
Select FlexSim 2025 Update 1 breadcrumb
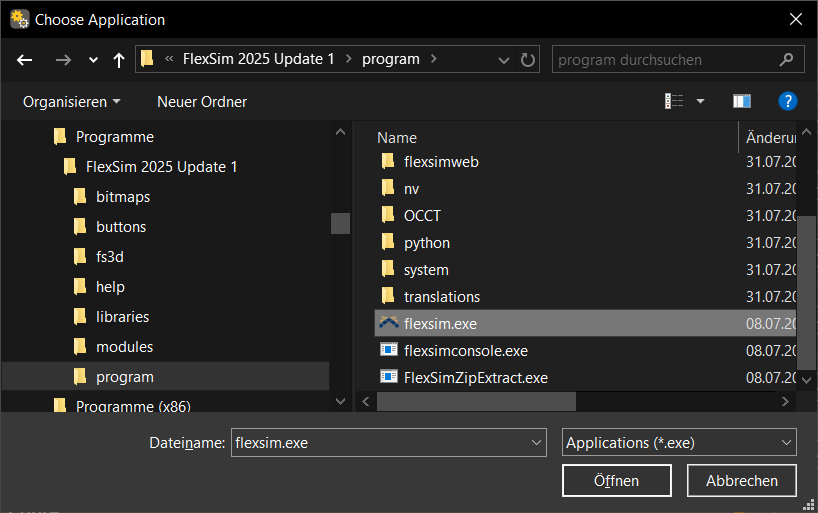point(258,59)
